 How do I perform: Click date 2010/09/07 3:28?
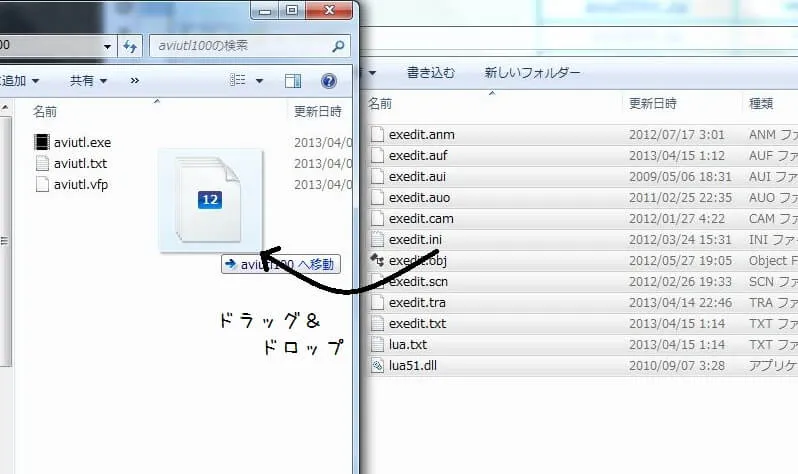click(677, 365)
